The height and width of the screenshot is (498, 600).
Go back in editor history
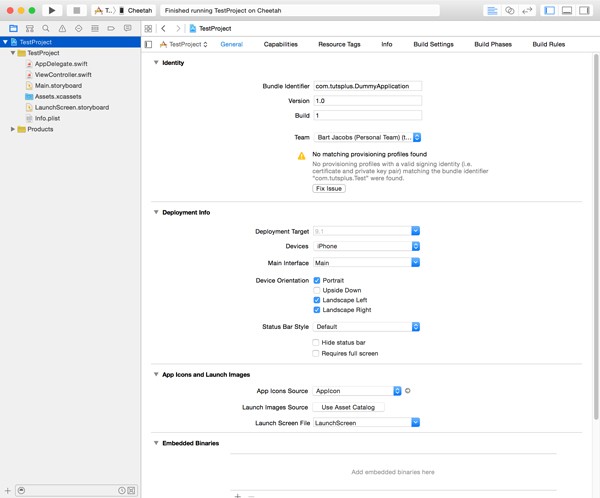[x=163, y=28]
